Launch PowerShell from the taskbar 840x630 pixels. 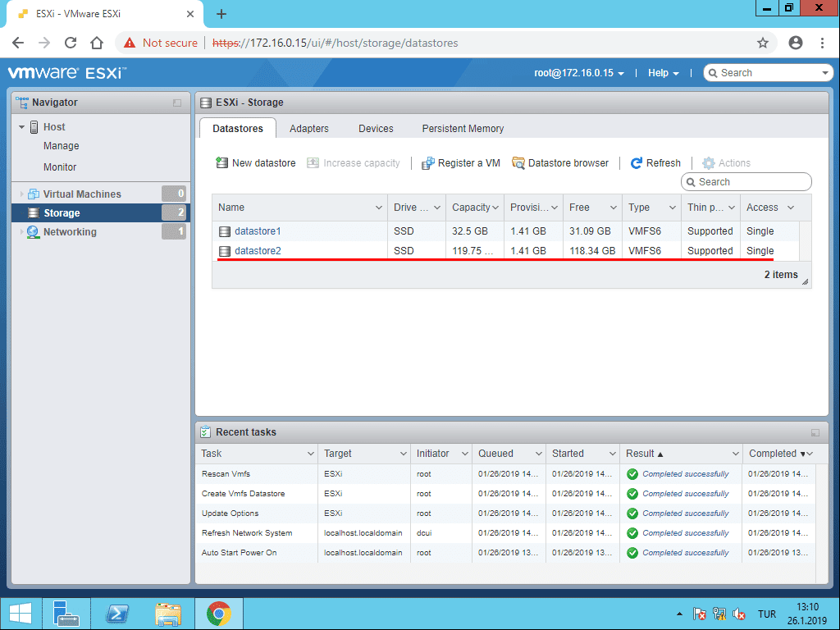pyautogui.click(x=117, y=614)
